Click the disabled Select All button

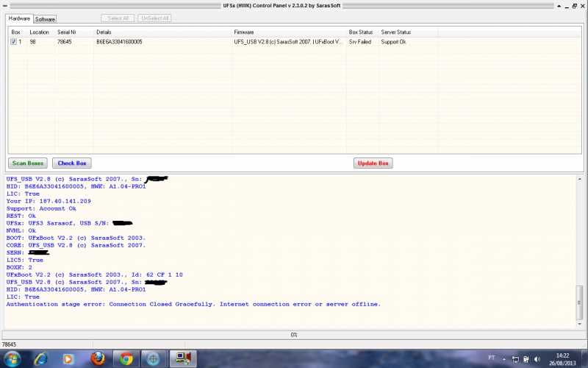point(118,18)
